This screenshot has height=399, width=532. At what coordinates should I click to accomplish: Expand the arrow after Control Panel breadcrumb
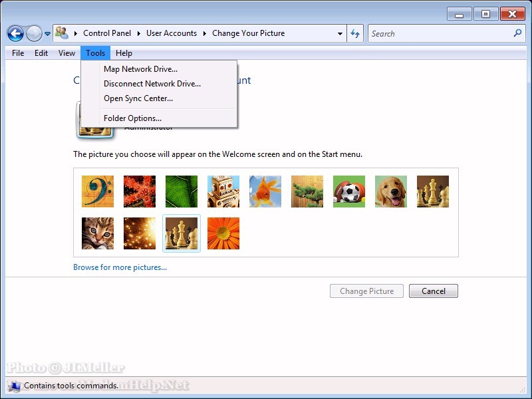coord(139,33)
